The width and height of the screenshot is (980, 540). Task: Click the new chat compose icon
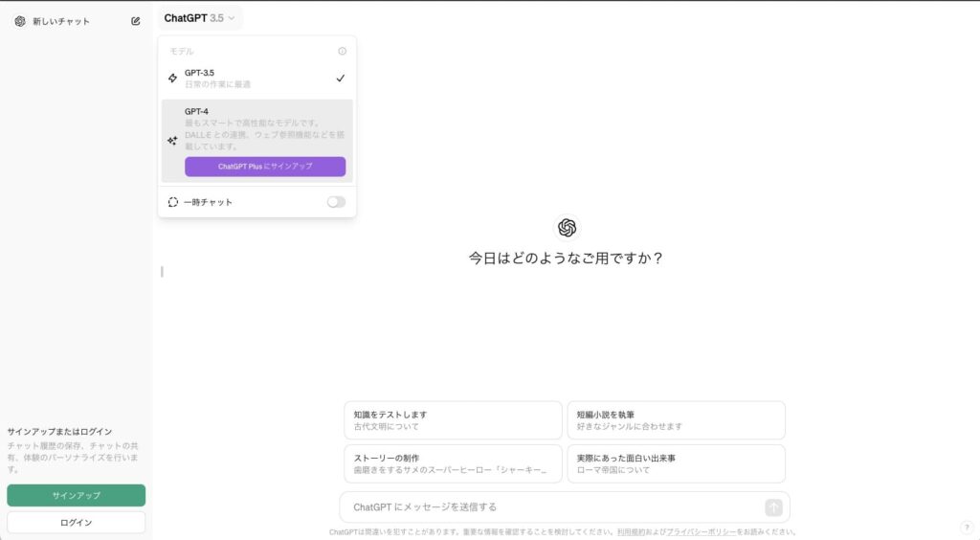[x=136, y=21]
